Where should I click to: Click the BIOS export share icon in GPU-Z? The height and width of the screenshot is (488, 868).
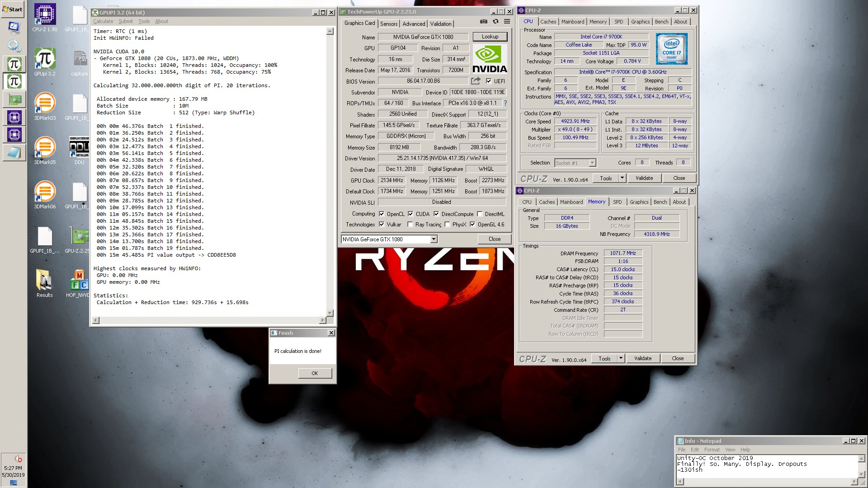click(x=476, y=81)
